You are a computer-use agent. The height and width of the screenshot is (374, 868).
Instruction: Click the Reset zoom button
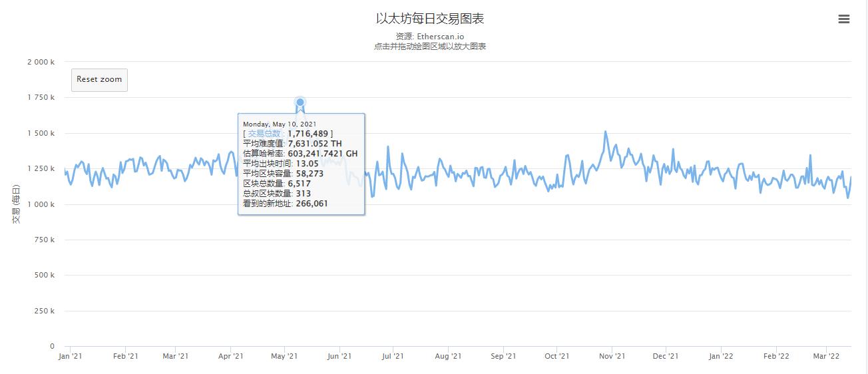[x=99, y=80]
